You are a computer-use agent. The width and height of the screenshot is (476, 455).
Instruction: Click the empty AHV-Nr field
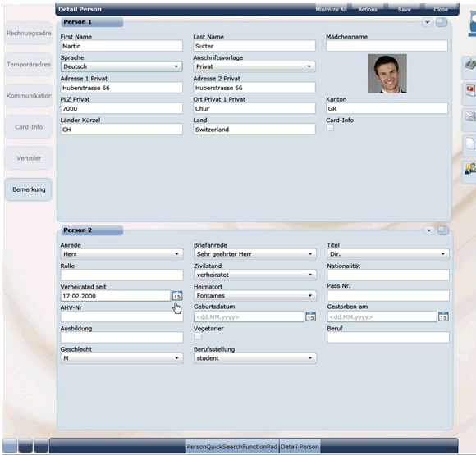[x=121, y=316]
